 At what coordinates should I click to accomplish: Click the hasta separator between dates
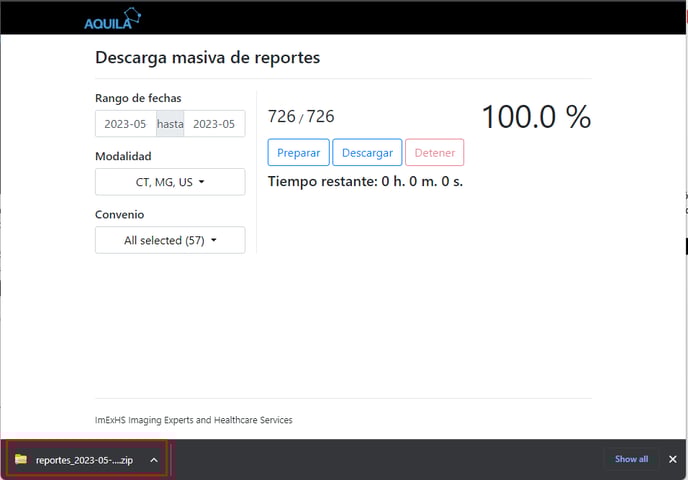(170, 124)
